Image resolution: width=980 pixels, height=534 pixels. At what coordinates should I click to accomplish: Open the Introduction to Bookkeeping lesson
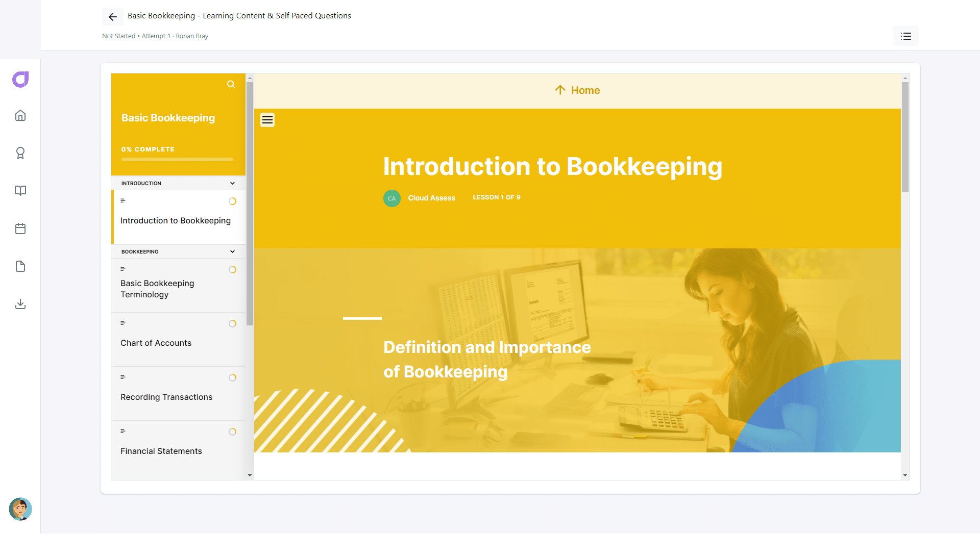click(178, 217)
